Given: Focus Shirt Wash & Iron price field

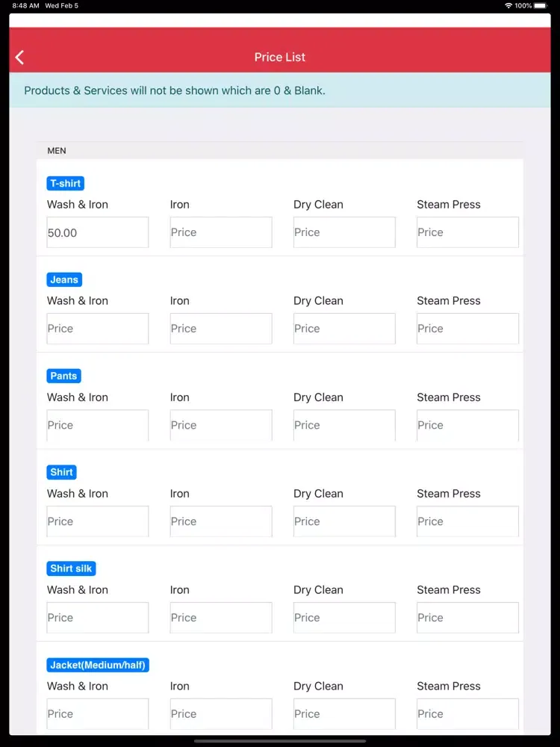Looking at the screenshot, I should click(98, 521).
